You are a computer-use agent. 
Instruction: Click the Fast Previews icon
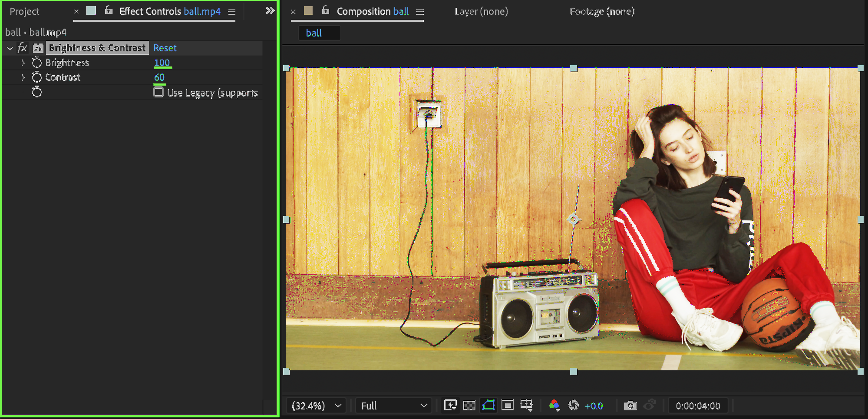pyautogui.click(x=450, y=406)
